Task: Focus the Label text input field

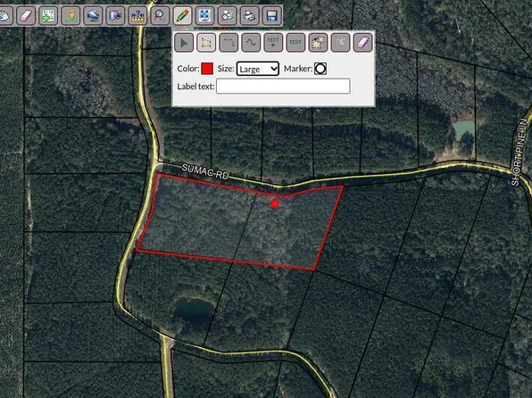Action: 283,87
